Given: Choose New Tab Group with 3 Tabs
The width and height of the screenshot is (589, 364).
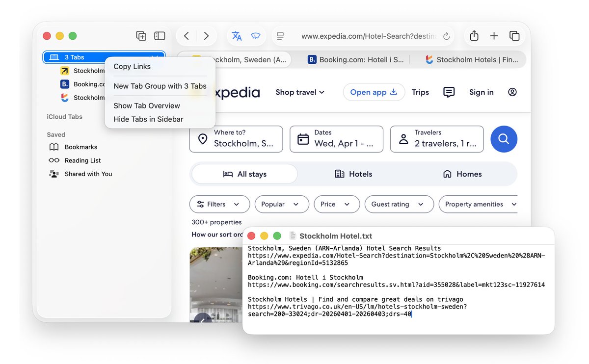Looking at the screenshot, I should tap(160, 86).
